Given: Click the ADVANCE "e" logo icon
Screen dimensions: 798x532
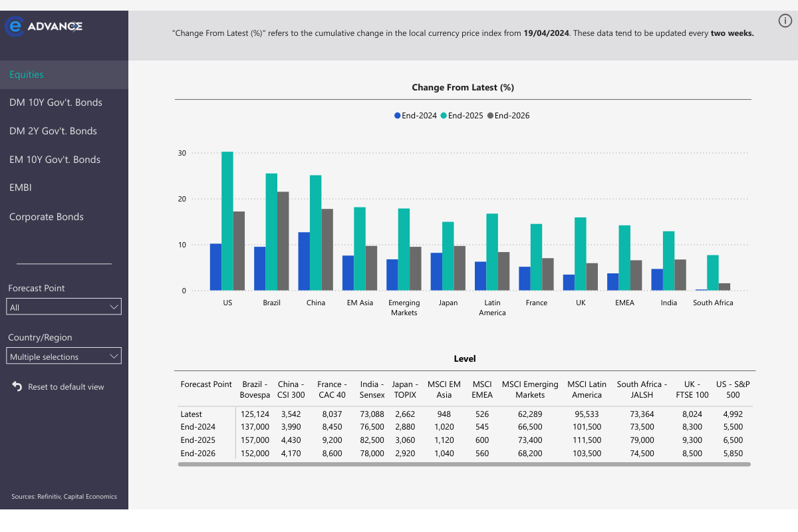Looking at the screenshot, I should point(15,27).
